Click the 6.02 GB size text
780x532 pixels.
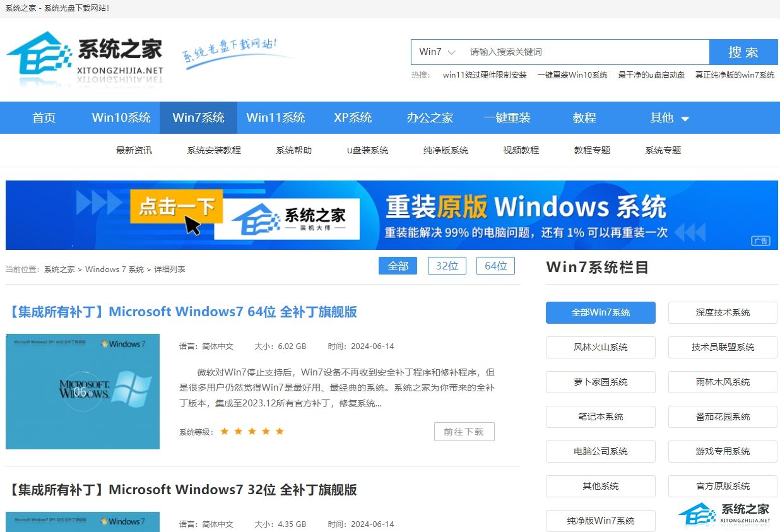[292, 346]
